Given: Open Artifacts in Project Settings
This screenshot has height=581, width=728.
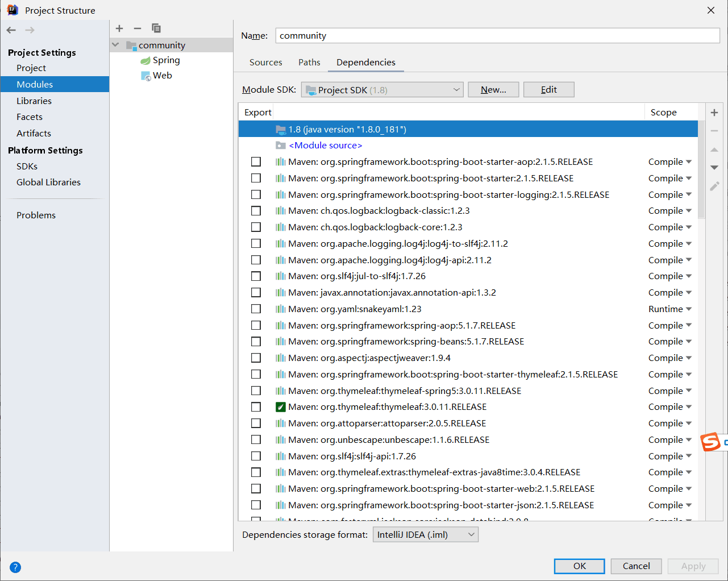Looking at the screenshot, I should click(34, 134).
